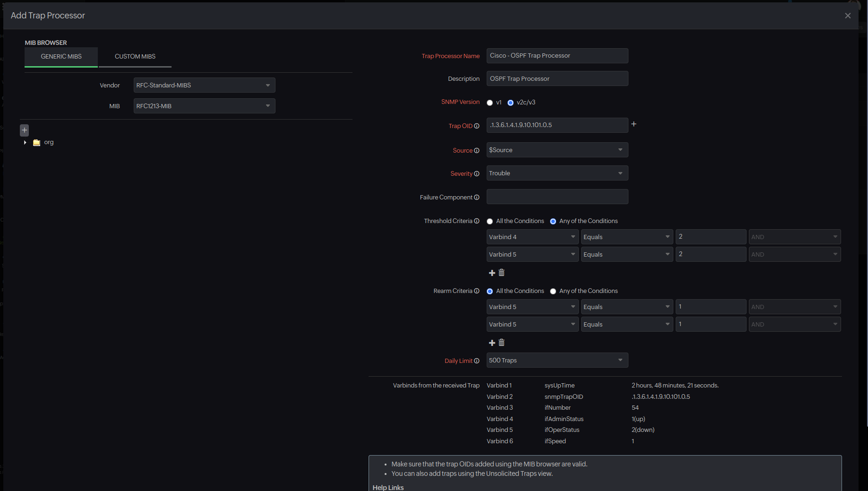Click info icon next to Daily Limit
Image resolution: width=868 pixels, height=491 pixels.
[476, 361]
